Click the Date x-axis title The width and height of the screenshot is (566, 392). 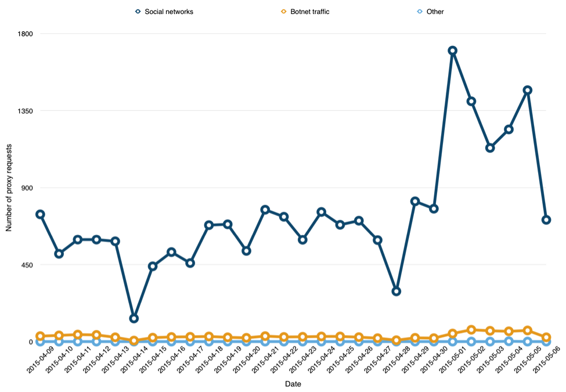click(x=293, y=384)
